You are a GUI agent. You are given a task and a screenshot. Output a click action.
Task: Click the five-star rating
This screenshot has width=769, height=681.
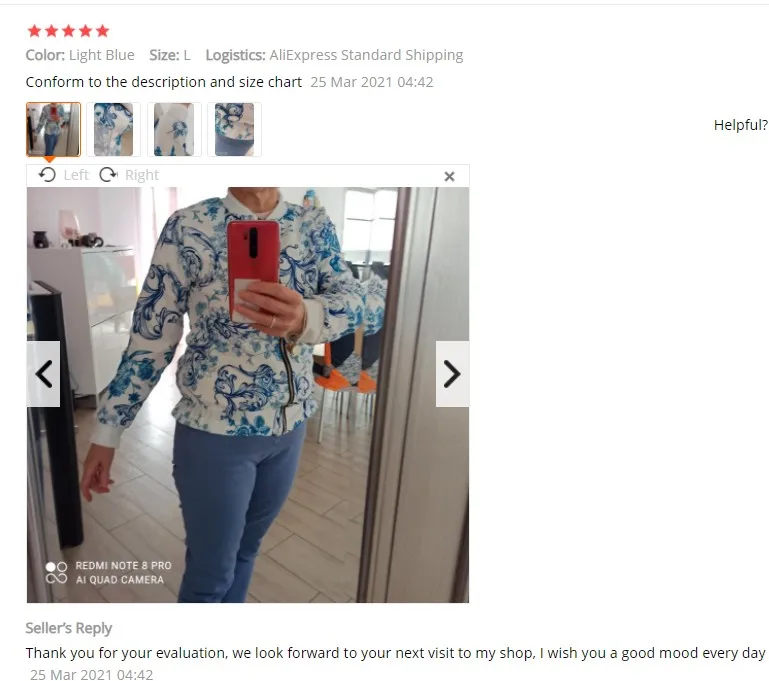[x=68, y=31]
